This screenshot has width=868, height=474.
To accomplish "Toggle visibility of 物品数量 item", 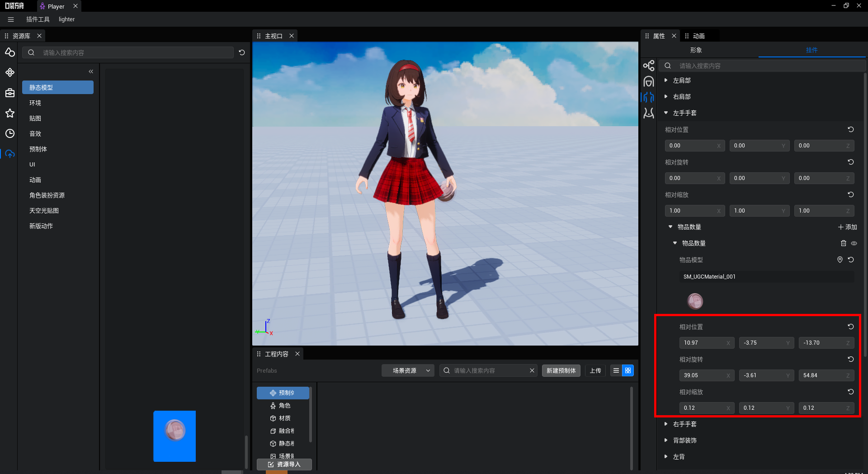I will [854, 243].
